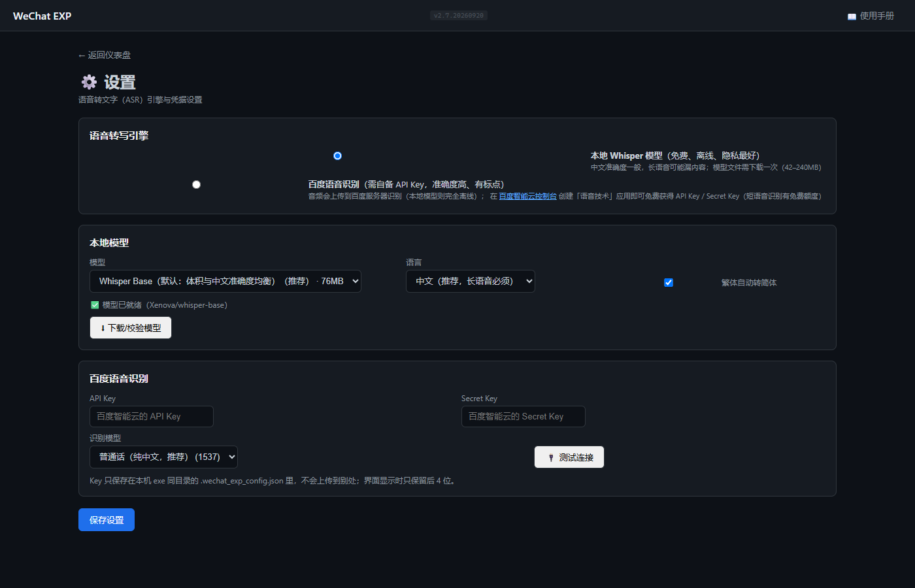Click the 下载/校验模型 button

[x=131, y=328]
